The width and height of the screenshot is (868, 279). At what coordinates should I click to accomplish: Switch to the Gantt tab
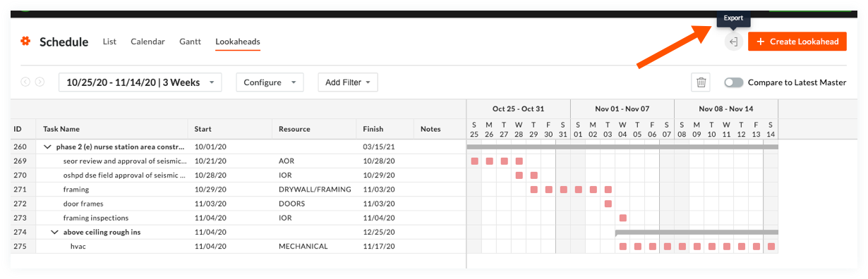pyautogui.click(x=191, y=42)
